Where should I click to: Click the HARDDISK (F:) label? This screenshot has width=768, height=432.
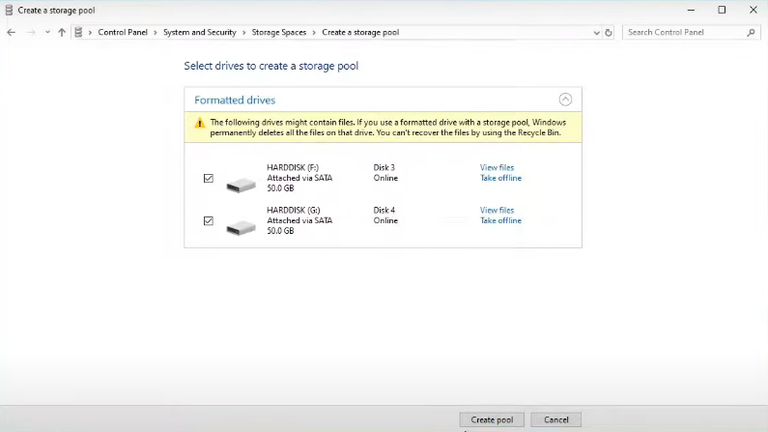292,168
